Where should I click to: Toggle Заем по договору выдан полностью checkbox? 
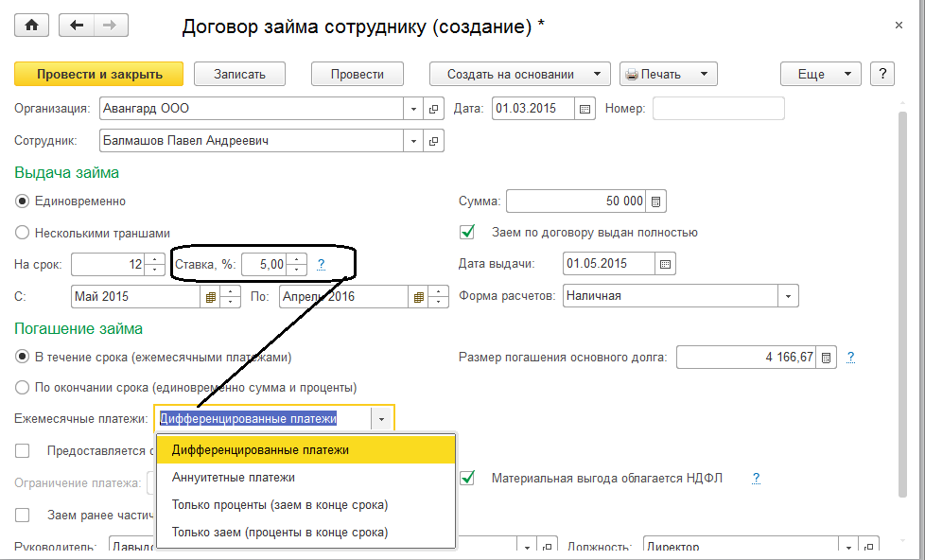[x=466, y=232]
